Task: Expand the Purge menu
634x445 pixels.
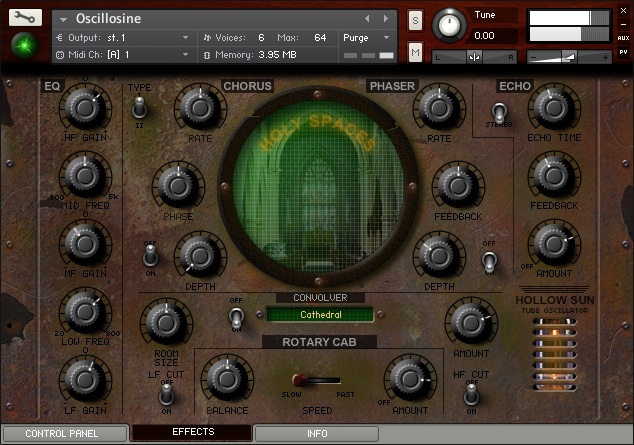Action: click(x=367, y=37)
